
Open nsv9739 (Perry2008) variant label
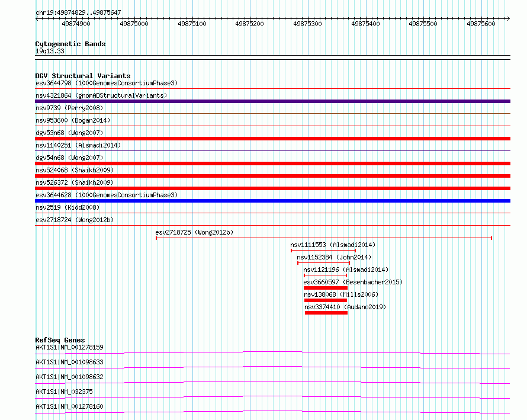coord(69,108)
